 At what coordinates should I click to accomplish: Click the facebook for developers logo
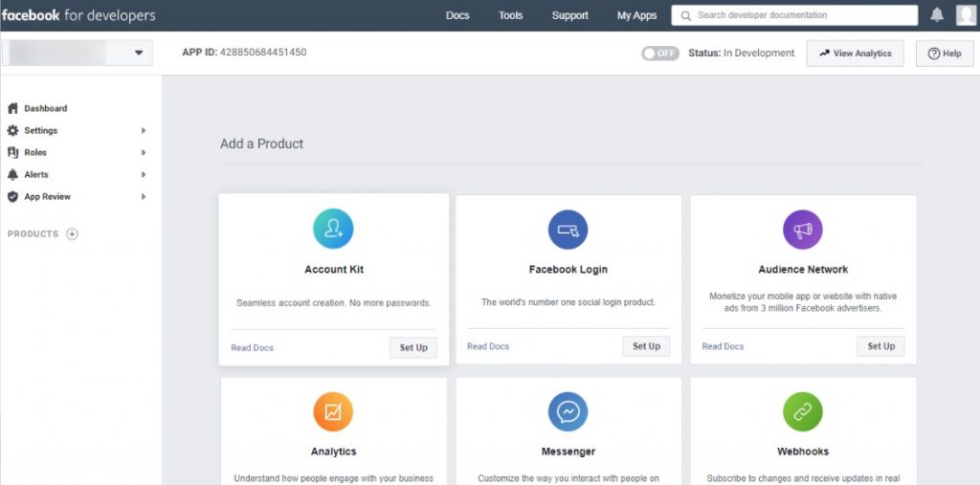click(x=78, y=15)
